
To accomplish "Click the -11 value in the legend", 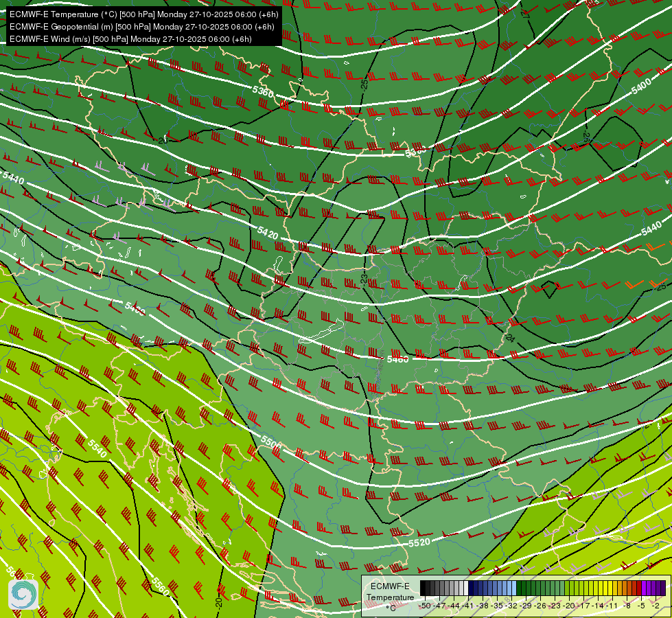I will click(612, 606).
